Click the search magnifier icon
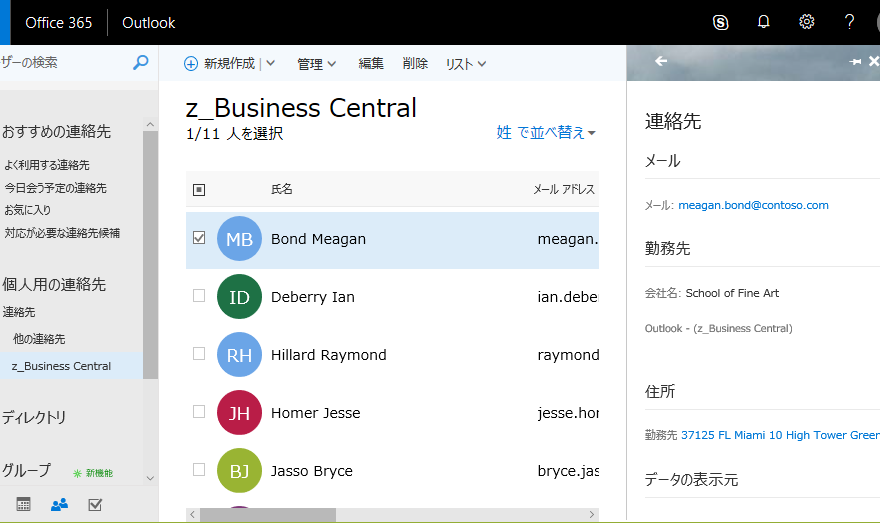 [140, 62]
